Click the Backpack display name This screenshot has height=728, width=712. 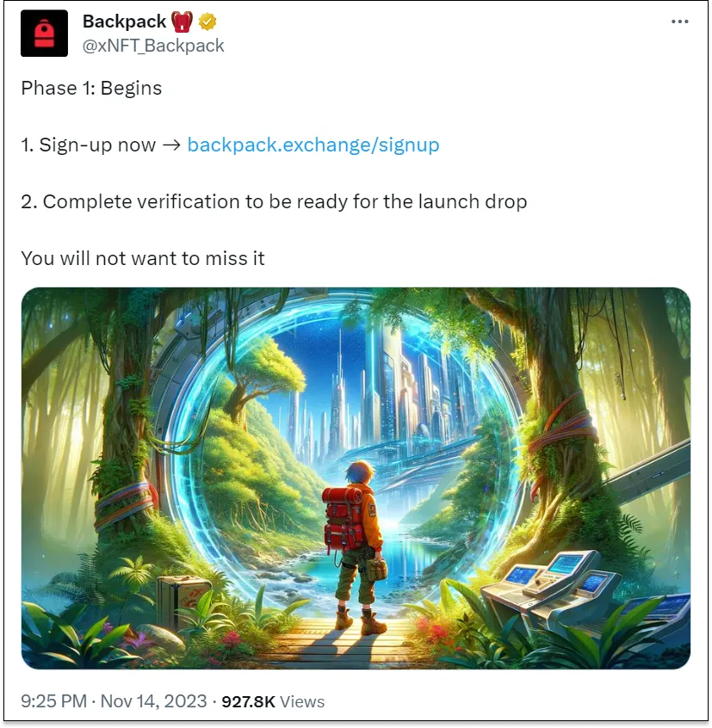124,22
